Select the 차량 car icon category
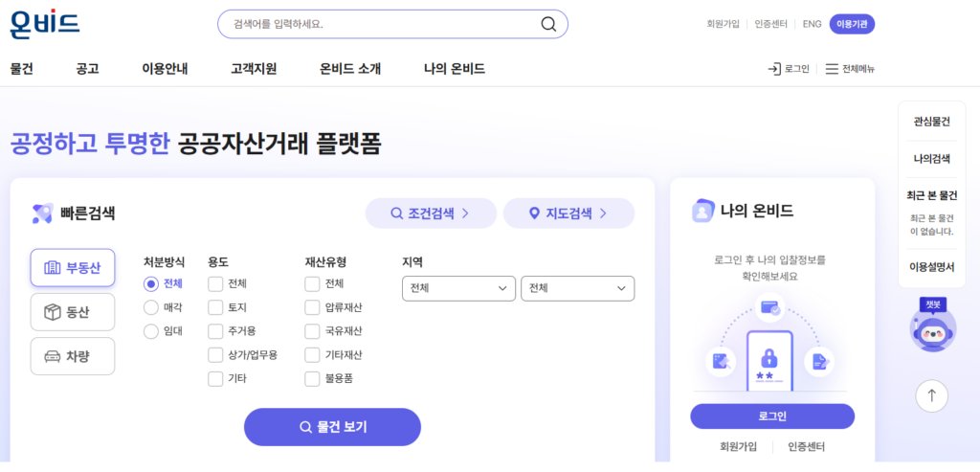The height and width of the screenshot is (472, 980). click(x=73, y=356)
